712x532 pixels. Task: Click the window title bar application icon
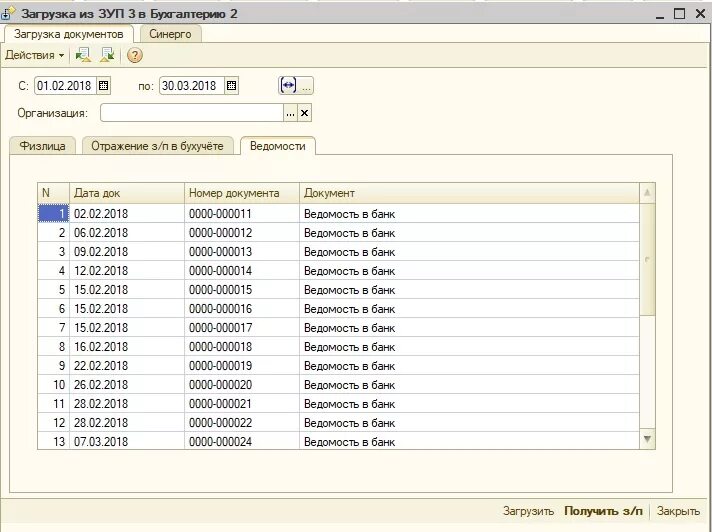[x=8, y=13]
